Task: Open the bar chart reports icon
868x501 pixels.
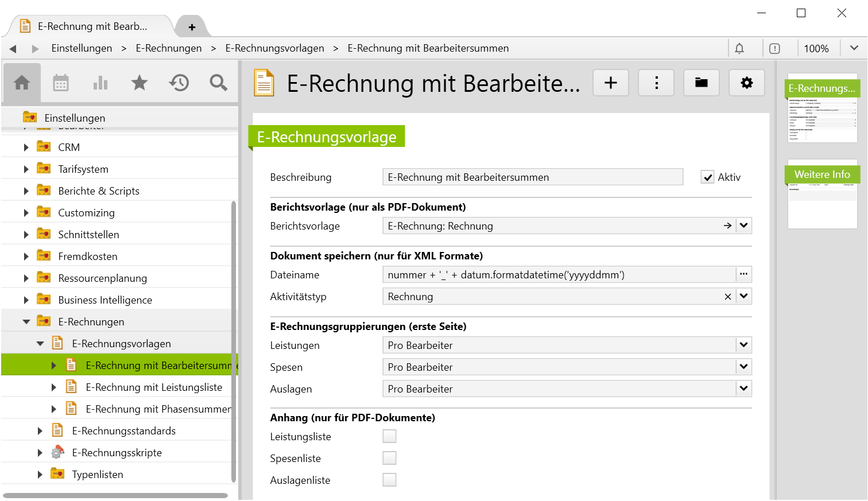Action: (100, 83)
